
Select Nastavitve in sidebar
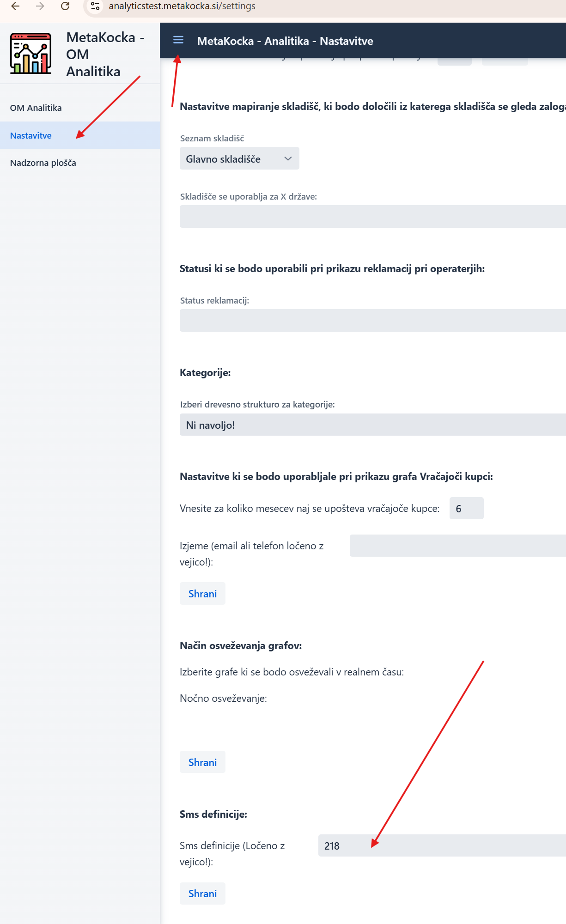(x=80, y=135)
